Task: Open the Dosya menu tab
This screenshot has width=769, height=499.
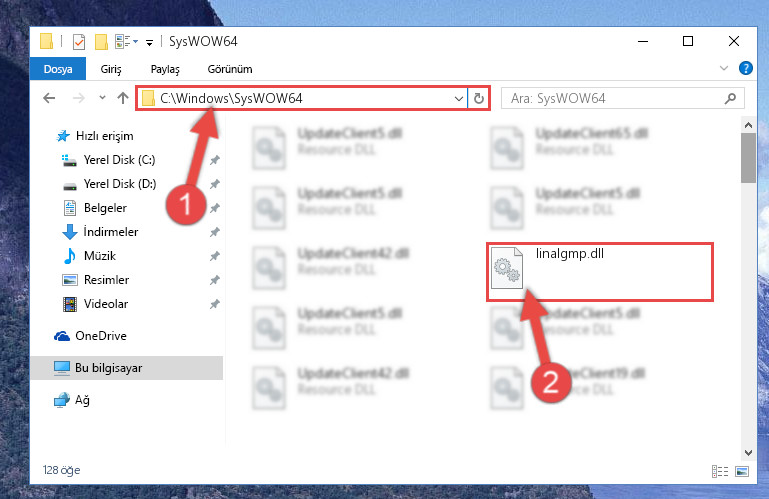Action: click(58, 69)
